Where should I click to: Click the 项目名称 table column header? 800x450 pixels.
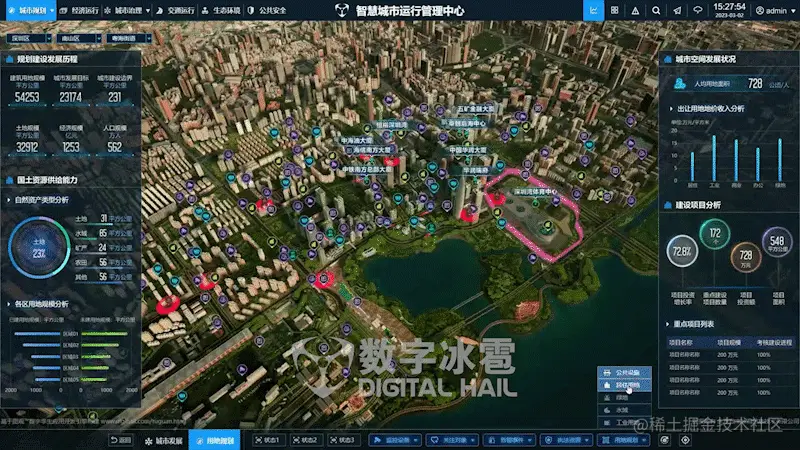coord(681,342)
